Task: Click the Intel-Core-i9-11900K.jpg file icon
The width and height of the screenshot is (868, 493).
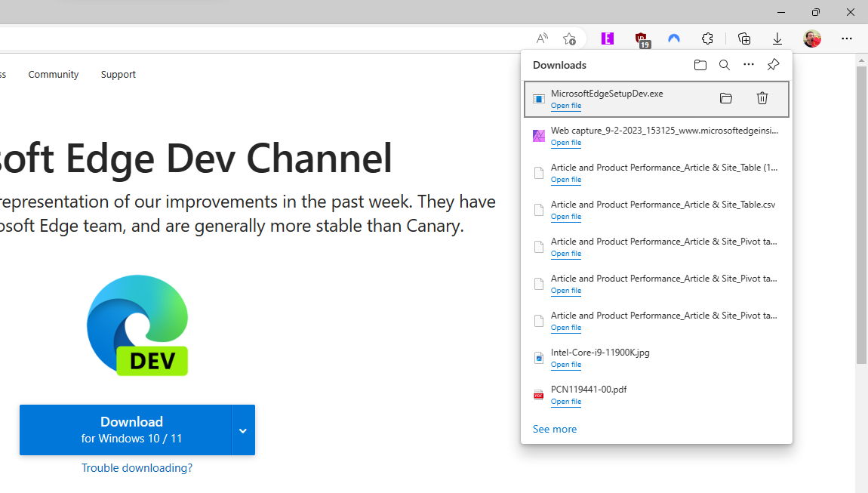Action: (x=538, y=358)
